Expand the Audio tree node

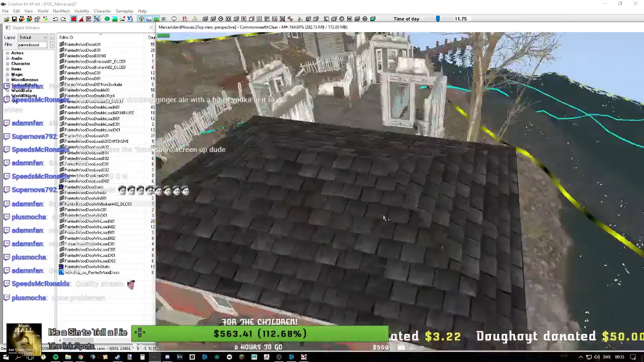click(x=8, y=58)
